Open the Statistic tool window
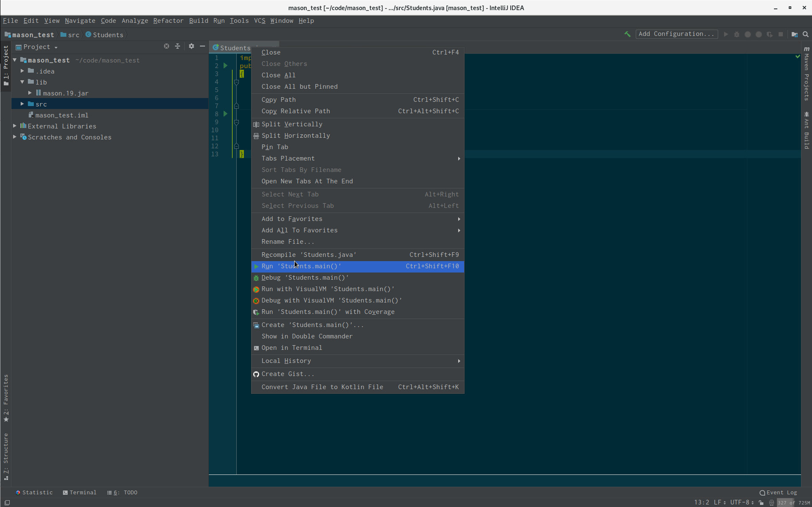 coord(34,493)
